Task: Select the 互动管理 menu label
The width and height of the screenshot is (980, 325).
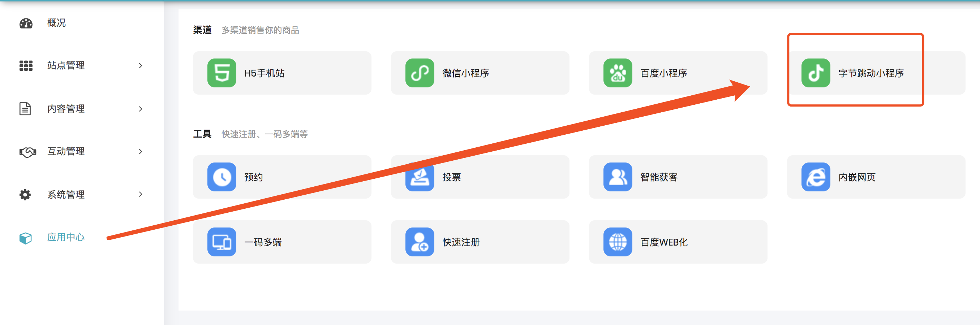Action: coord(66,151)
